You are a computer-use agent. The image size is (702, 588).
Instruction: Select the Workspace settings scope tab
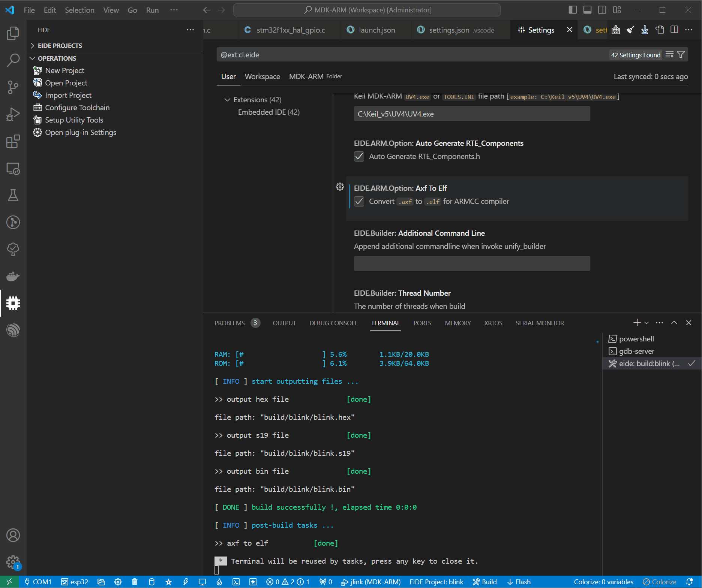pyautogui.click(x=262, y=77)
